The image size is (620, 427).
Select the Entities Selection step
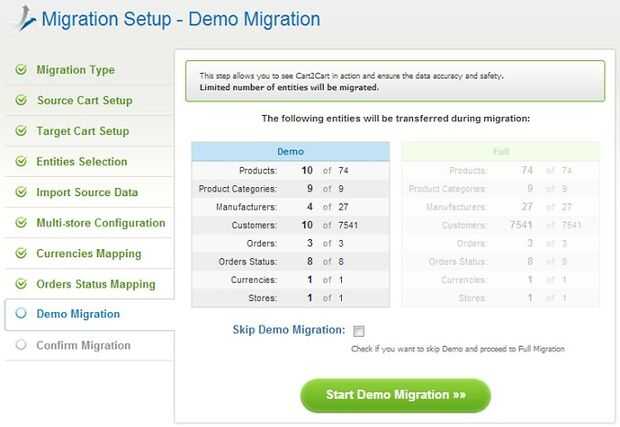click(82, 162)
